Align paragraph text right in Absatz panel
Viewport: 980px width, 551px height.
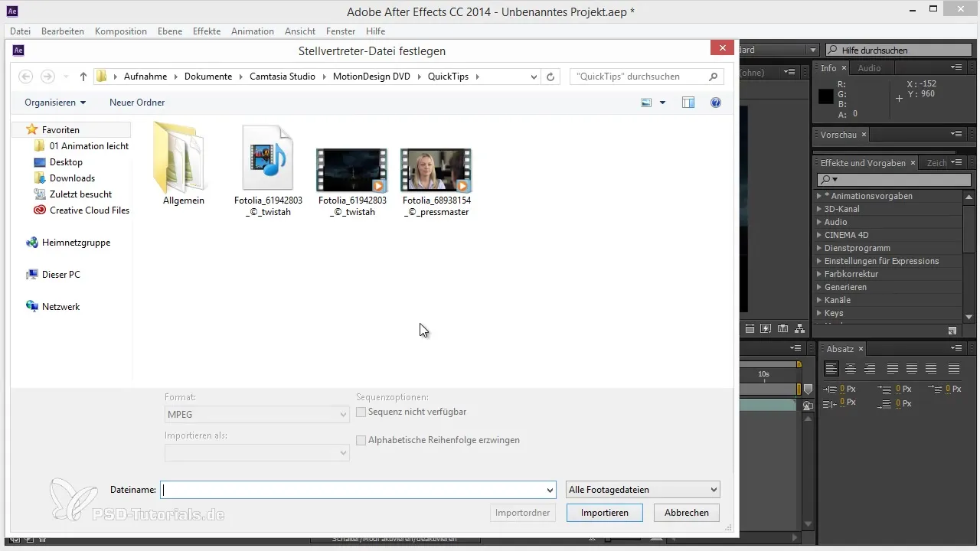tap(869, 369)
